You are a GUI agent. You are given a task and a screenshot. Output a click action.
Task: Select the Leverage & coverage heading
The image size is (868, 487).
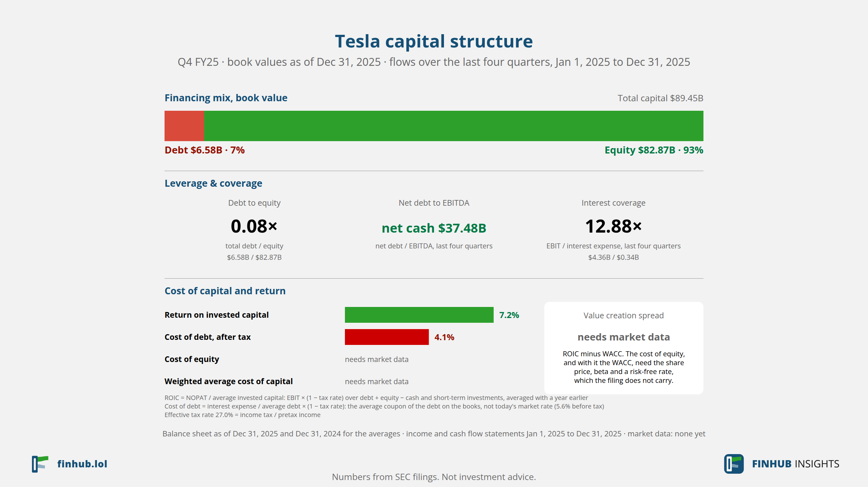213,183
